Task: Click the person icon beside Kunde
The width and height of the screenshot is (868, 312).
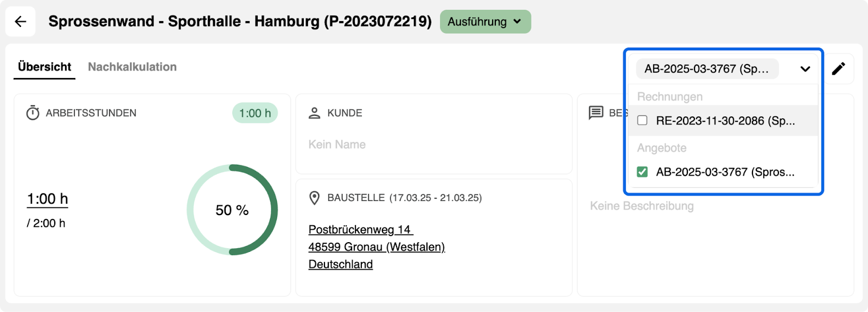Action: pyautogui.click(x=315, y=113)
